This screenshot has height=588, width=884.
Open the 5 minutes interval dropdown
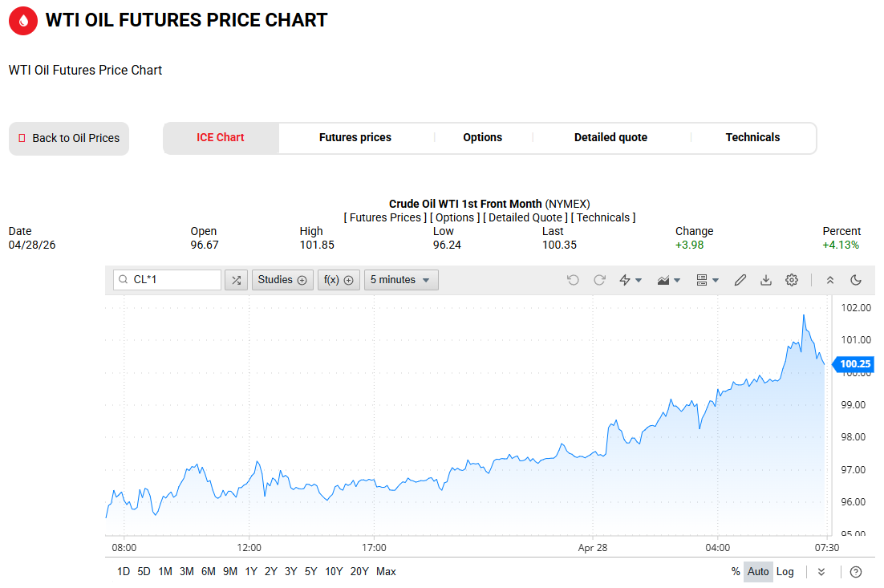(x=401, y=280)
